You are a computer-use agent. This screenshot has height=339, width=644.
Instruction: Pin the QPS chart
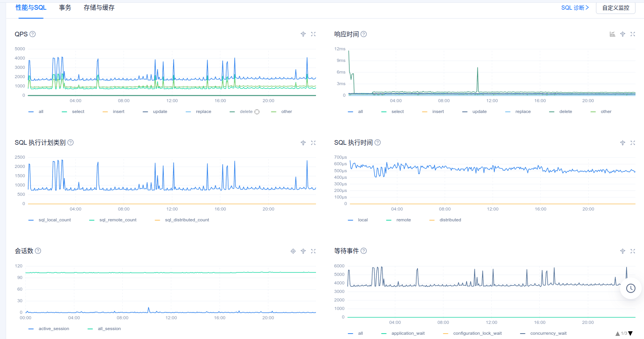pyautogui.click(x=303, y=34)
